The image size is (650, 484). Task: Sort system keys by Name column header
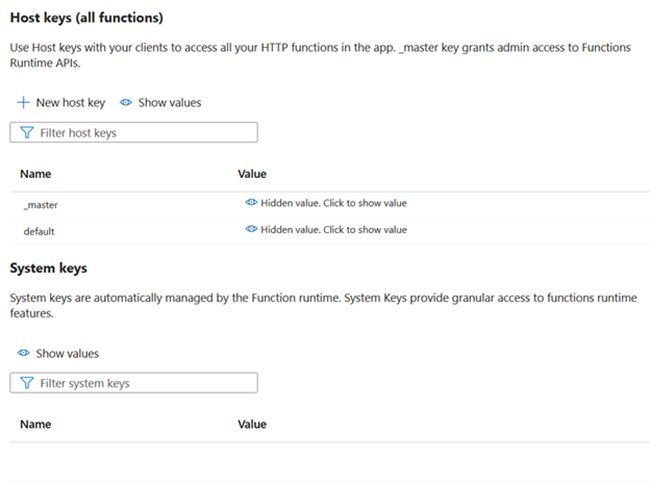coord(35,424)
